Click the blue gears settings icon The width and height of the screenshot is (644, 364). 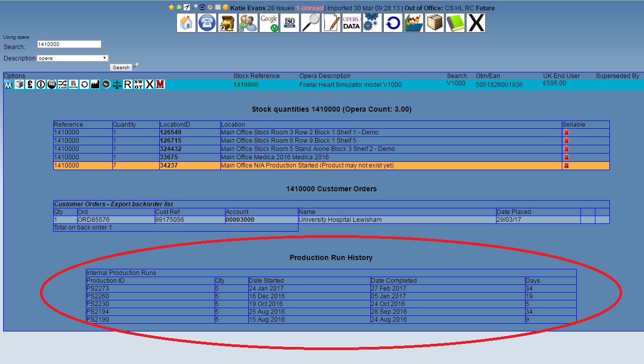[x=372, y=23]
